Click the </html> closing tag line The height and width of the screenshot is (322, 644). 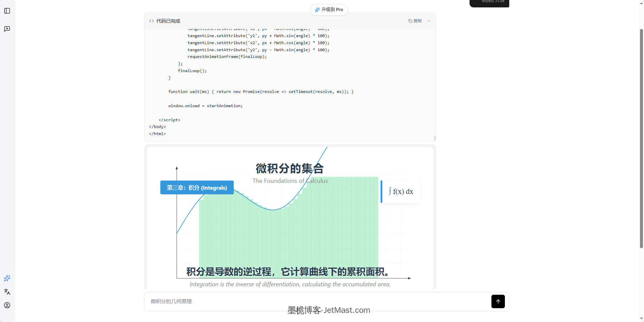pyautogui.click(x=158, y=134)
